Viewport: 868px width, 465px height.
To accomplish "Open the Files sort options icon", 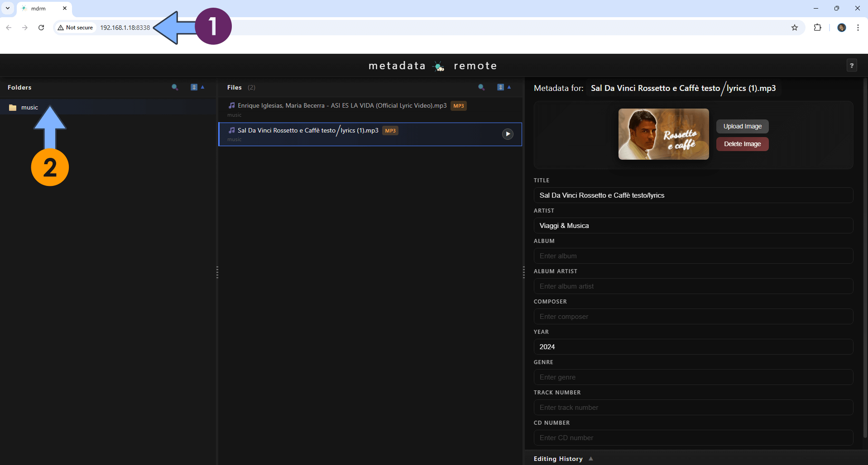I will click(500, 87).
